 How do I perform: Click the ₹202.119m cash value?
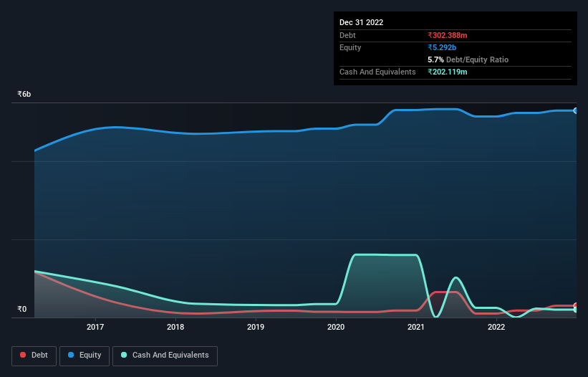(448, 72)
